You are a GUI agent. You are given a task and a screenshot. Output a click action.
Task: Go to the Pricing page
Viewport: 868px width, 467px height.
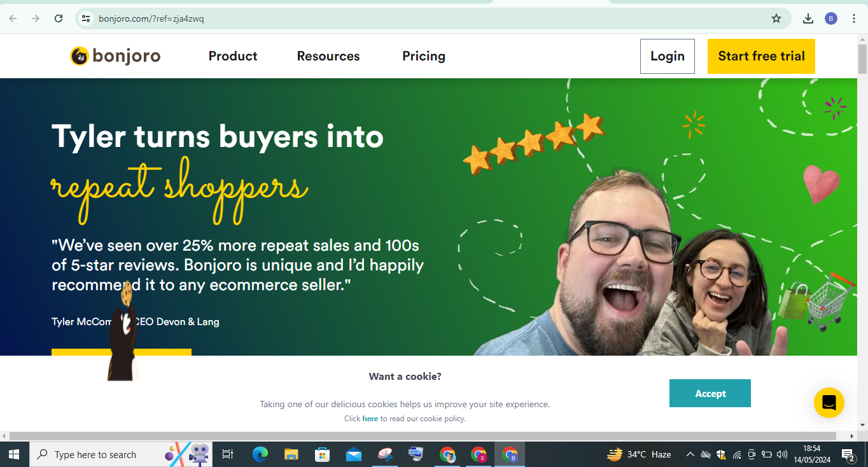(x=424, y=56)
